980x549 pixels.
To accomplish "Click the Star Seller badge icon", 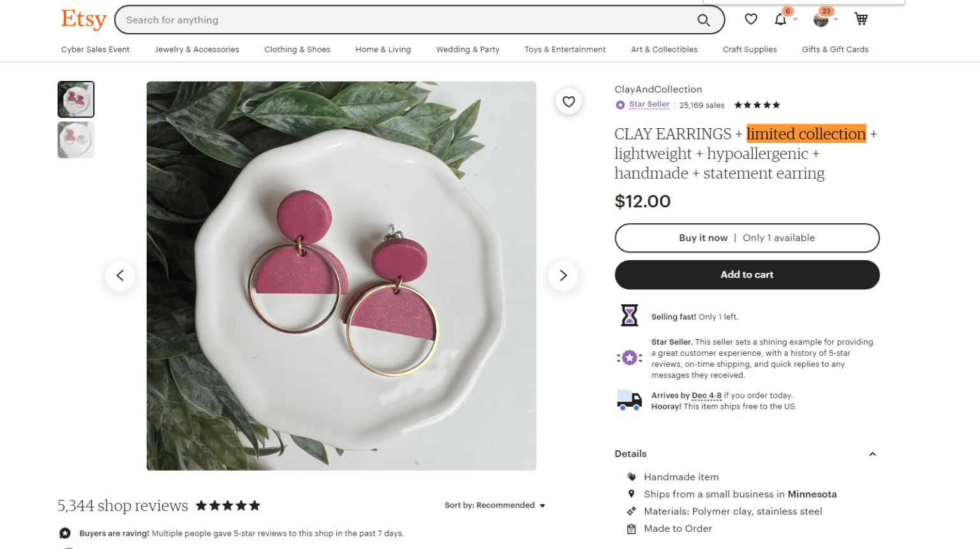I will click(620, 105).
